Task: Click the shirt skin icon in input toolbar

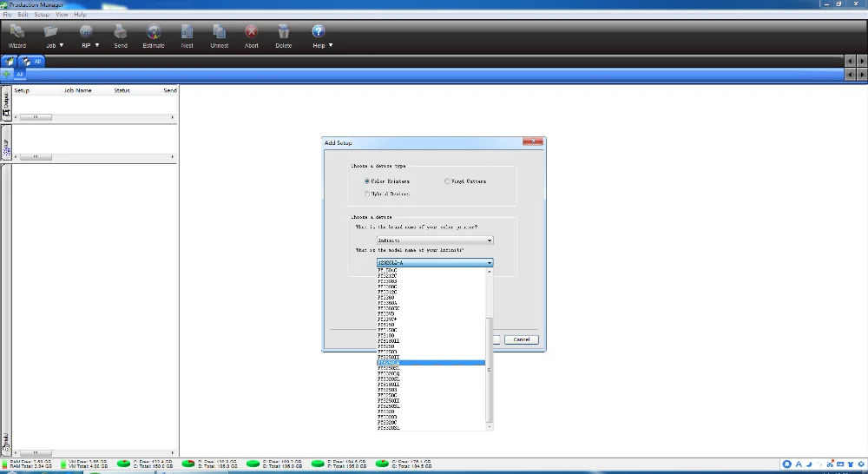Action: (851, 464)
